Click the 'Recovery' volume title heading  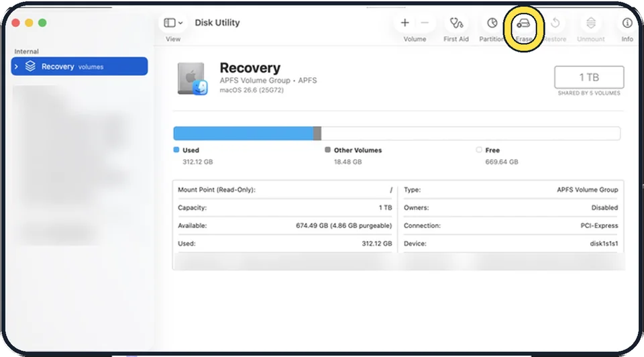coord(250,68)
